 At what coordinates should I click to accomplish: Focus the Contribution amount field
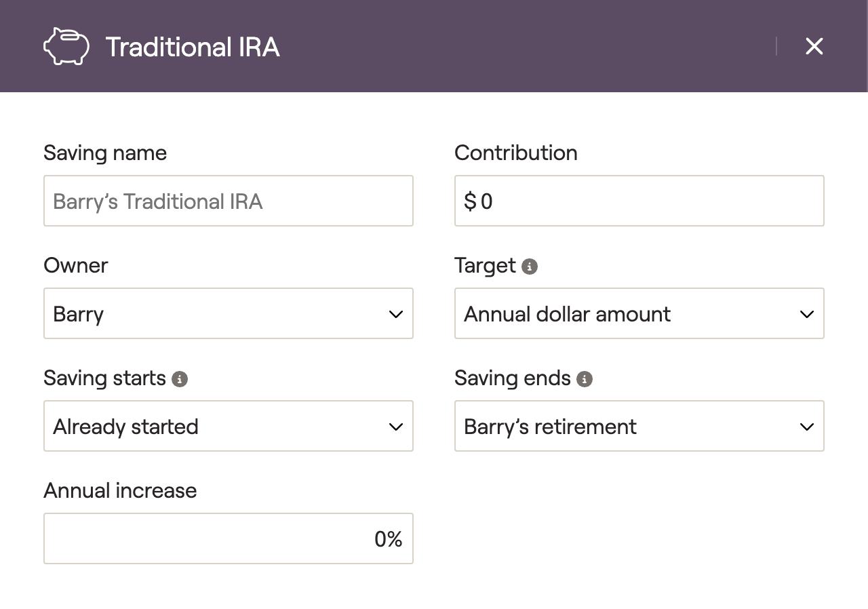(639, 201)
